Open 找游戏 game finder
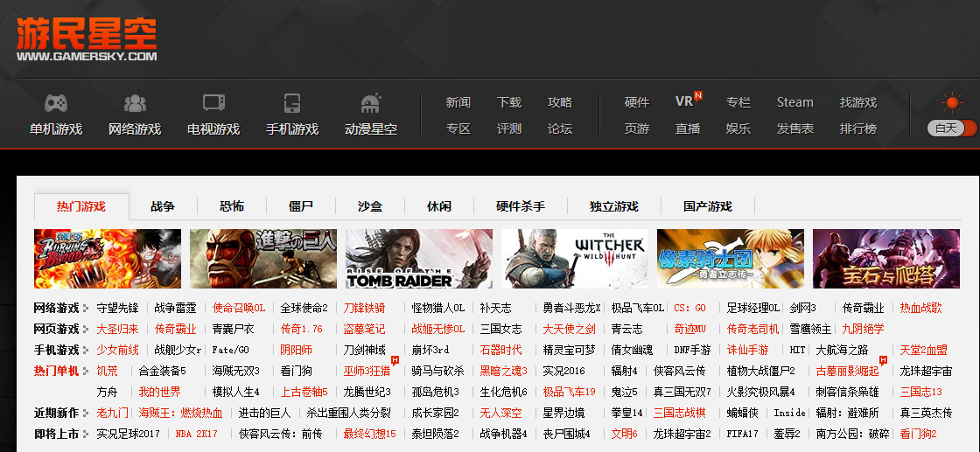This screenshot has height=452, width=980. (858, 102)
